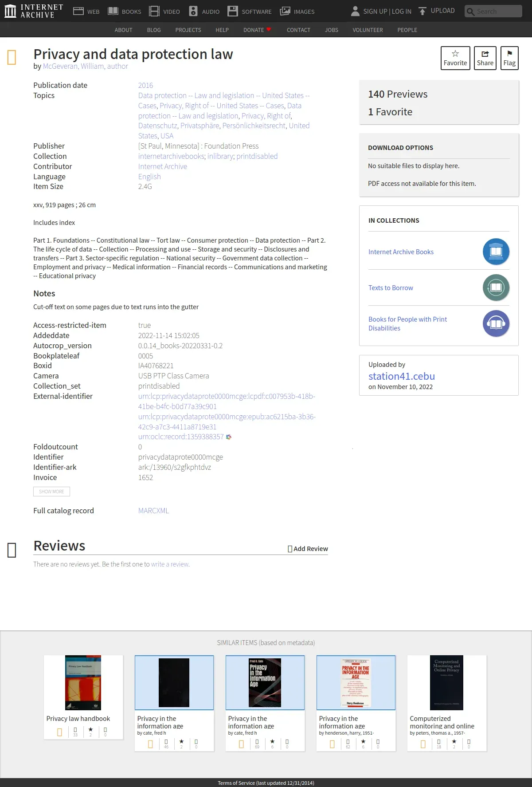Click the book icon beside the item title
This screenshot has width=532, height=787.
(x=12, y=57)
